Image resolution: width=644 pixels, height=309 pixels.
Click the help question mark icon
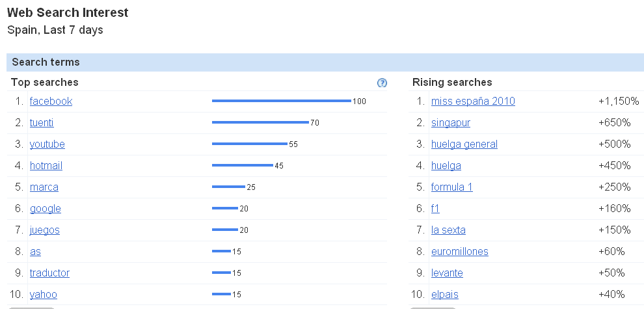[x=382, y=83]
